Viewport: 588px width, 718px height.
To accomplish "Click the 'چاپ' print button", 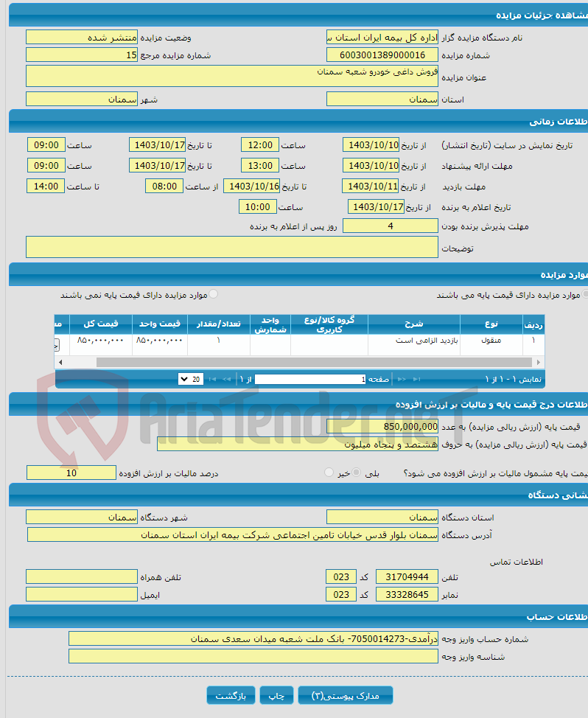I will pos(276,696).
